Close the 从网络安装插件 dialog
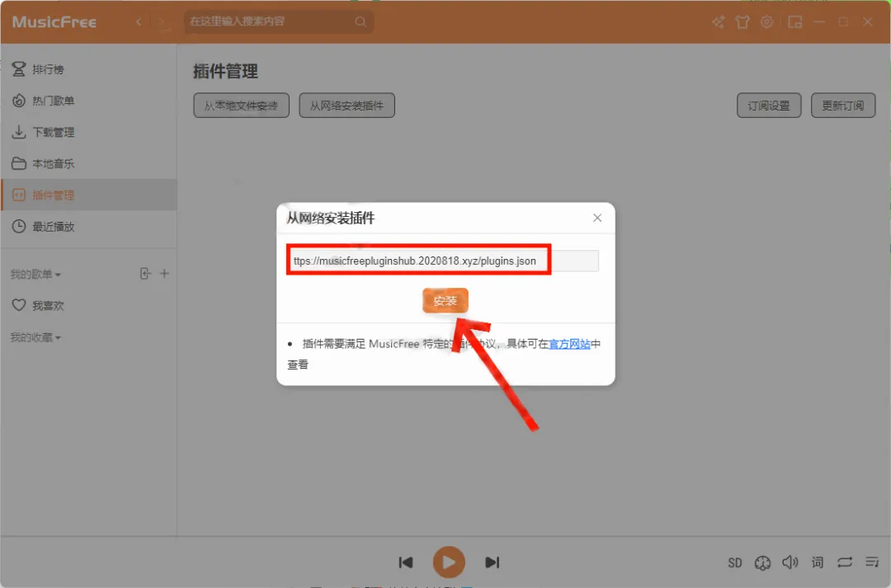 coord(597,218)
